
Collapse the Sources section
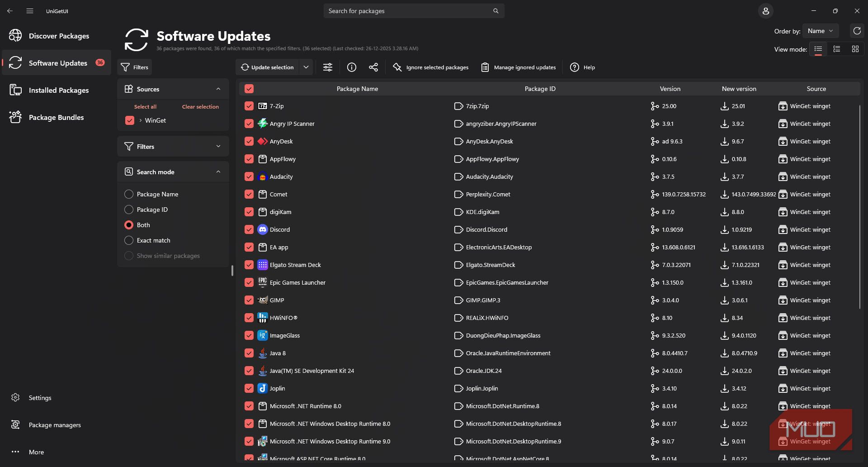click(x=218, y=89)
